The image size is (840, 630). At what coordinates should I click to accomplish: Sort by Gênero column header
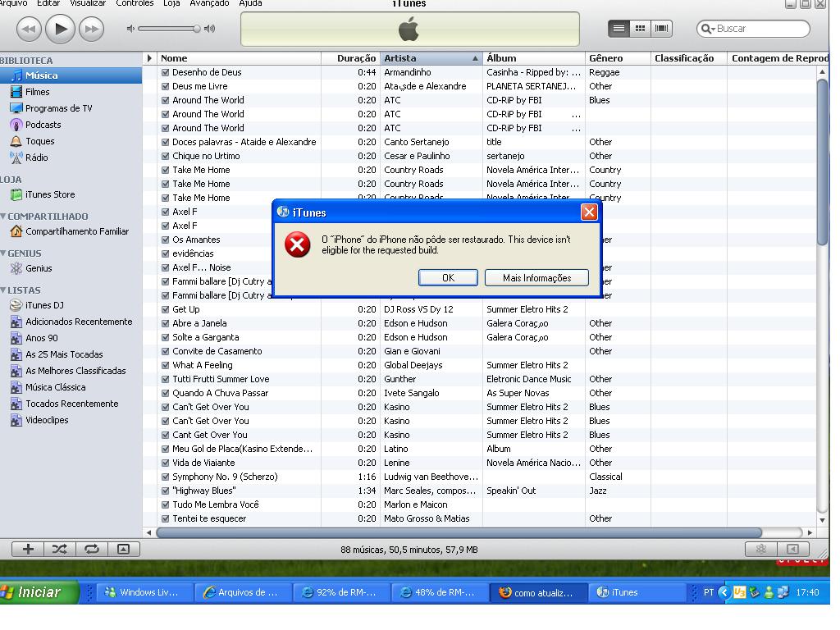pos(618,58)
